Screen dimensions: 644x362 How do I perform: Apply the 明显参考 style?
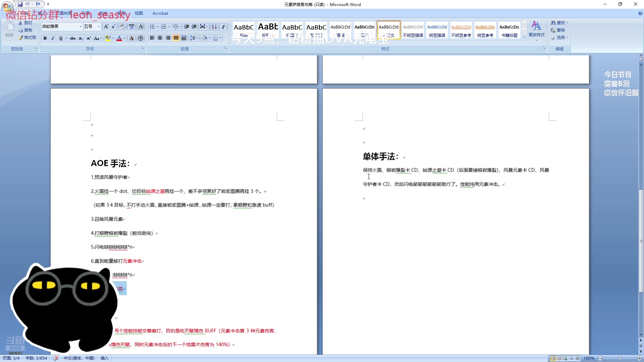click(485, 30)
